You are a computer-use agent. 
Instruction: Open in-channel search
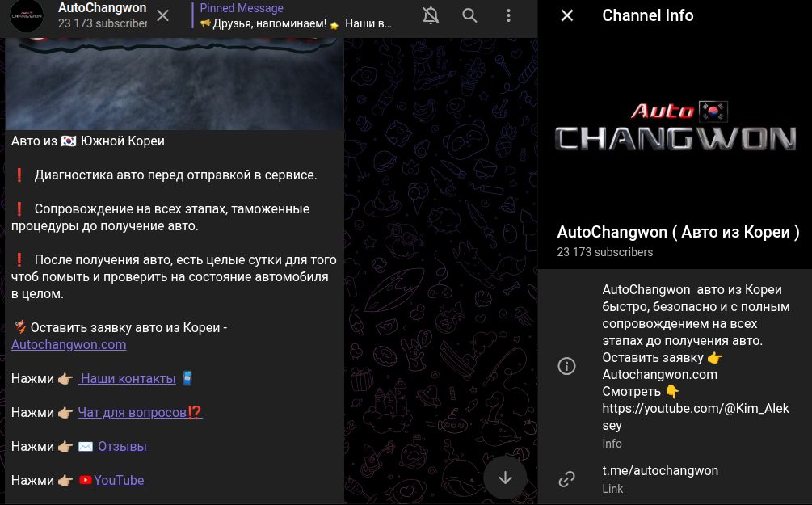pyautogui.click(x=469, y=15)
